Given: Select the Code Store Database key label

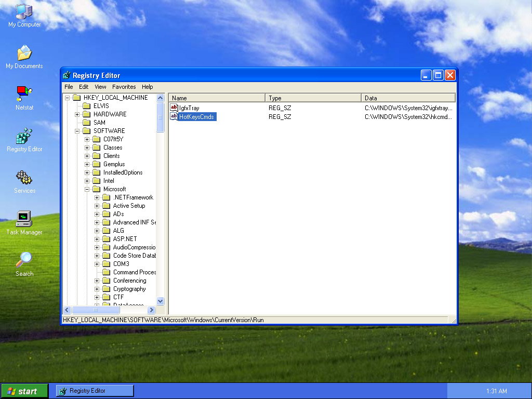Looking at the screenshot, I should [135, 256].
